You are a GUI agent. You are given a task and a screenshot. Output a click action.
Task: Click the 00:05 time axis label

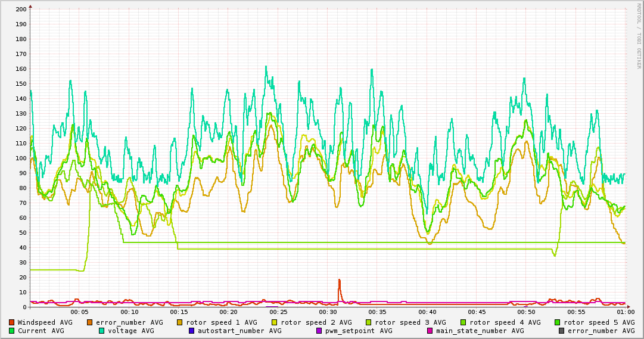79,312
